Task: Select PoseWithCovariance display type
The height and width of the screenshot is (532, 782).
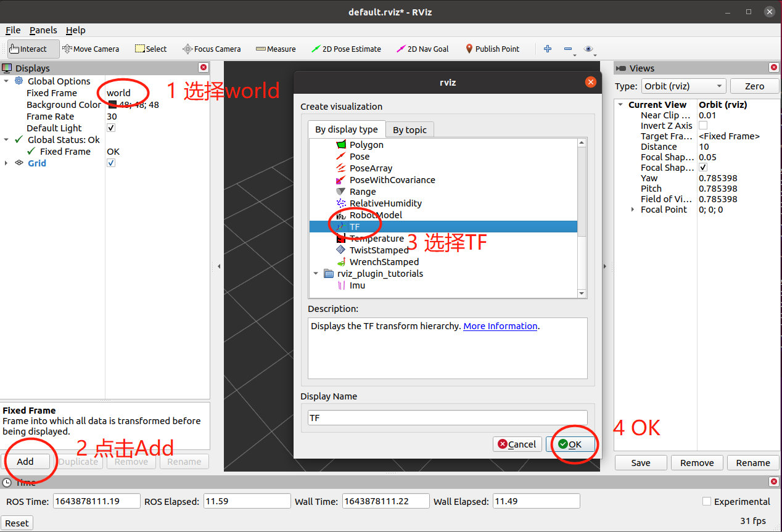Action: [392, 180]
